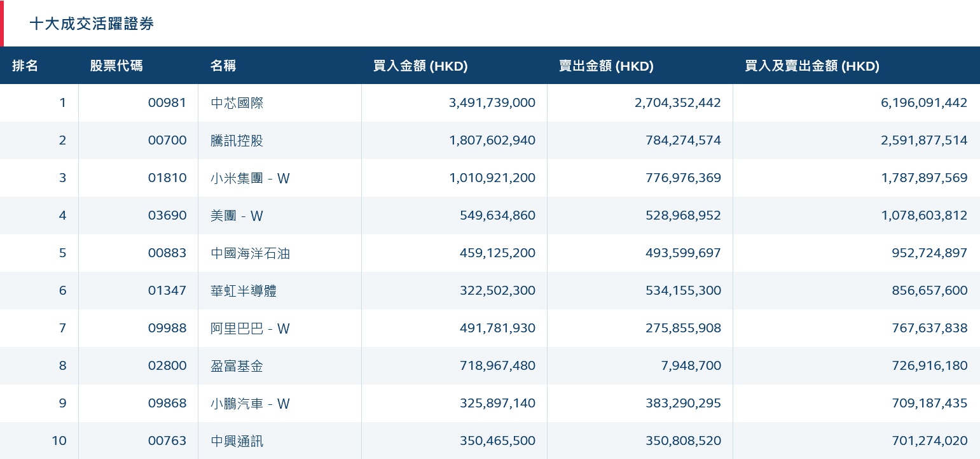Viewport: 980px width, 459px height.
Task: Select total turnover 2,591,877,514
Action: click(x=924, y=140)
